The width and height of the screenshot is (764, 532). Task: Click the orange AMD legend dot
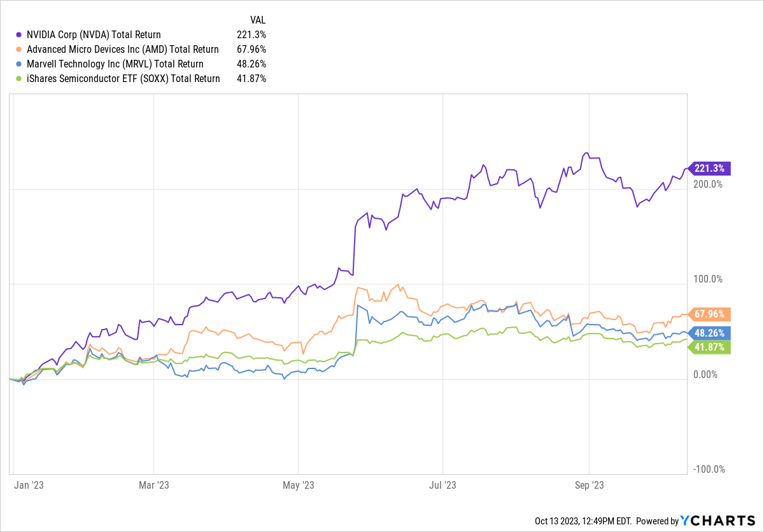(18, 50)
